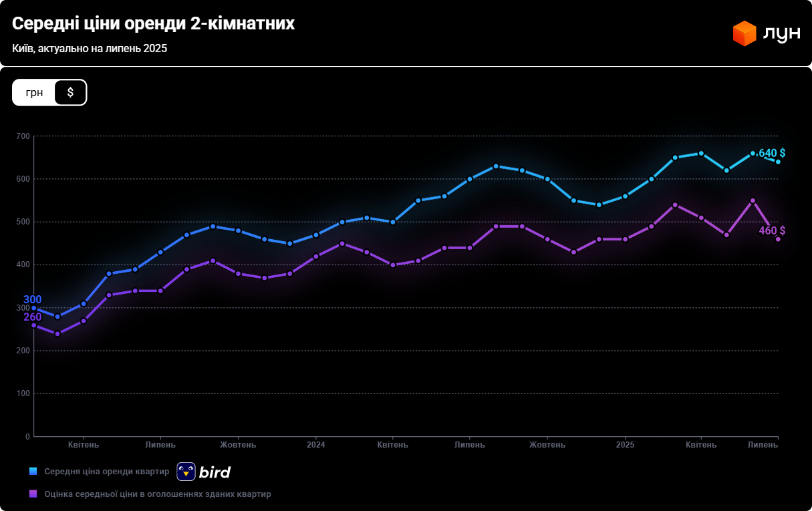
Task: Select the $ currency option
Action: tap(70, 92)
